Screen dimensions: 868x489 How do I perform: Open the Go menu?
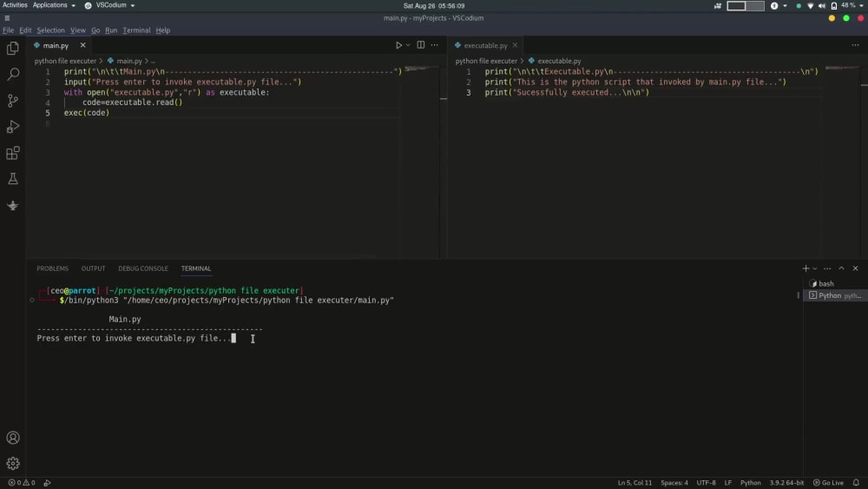[95, 30]
